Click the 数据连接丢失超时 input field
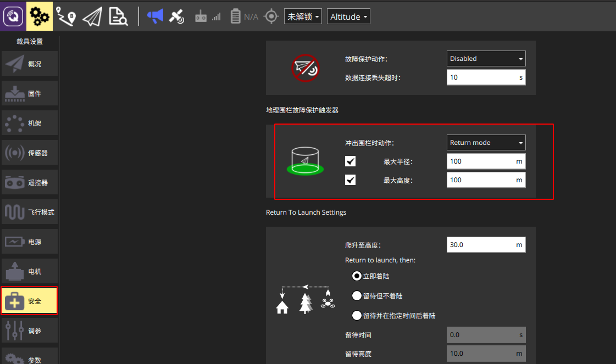 click(486, 77)
